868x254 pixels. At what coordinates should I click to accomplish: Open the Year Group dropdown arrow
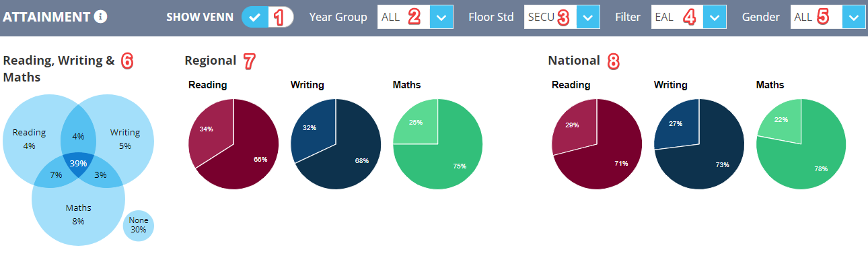click(x=441, y=18)
